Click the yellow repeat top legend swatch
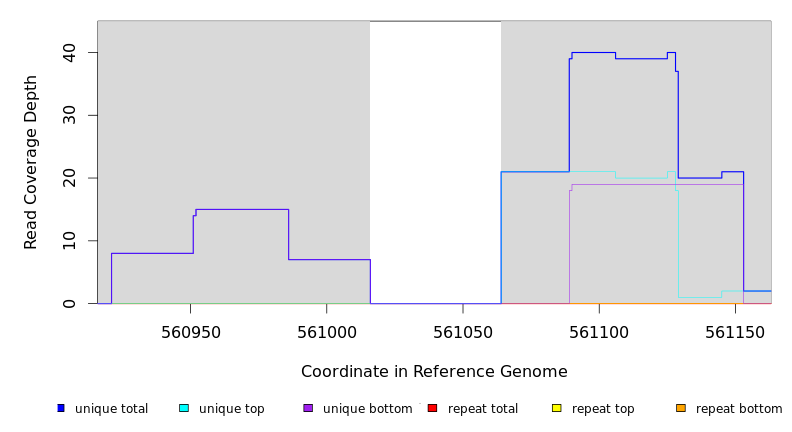792x432 pixels. click(x=557, y=408)
